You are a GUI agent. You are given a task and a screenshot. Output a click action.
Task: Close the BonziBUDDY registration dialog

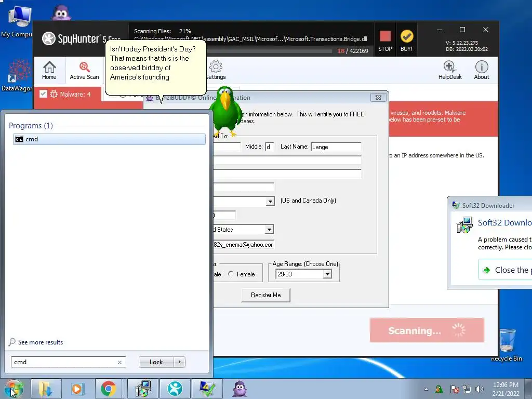click(x=378, y=97)
